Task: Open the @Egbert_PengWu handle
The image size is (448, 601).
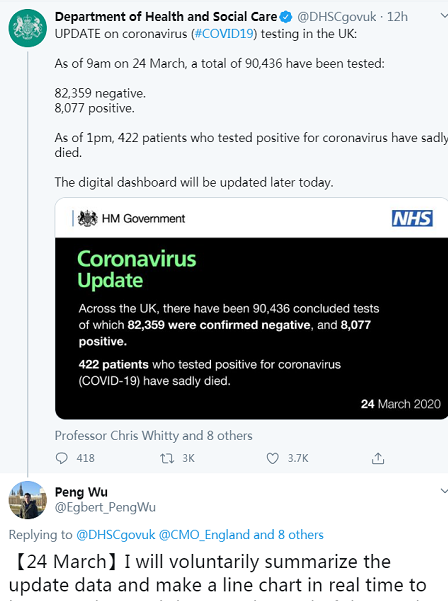Action: point(105,507)
